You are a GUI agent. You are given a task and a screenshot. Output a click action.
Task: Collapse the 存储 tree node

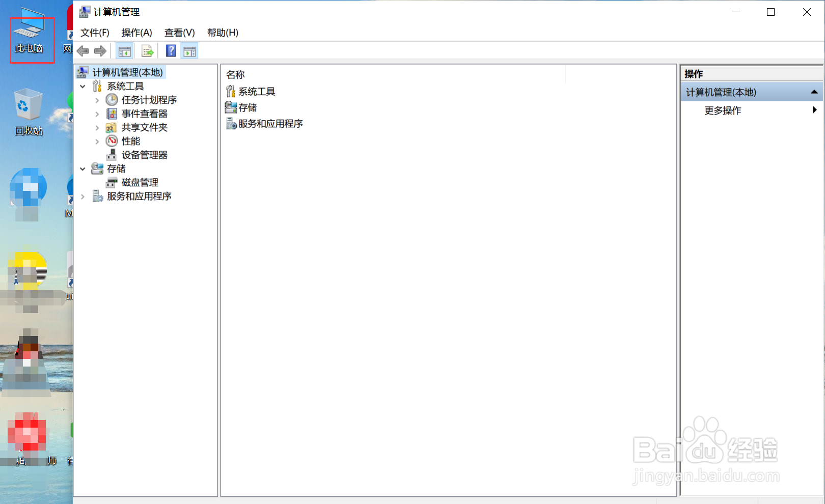pos(82,169)
